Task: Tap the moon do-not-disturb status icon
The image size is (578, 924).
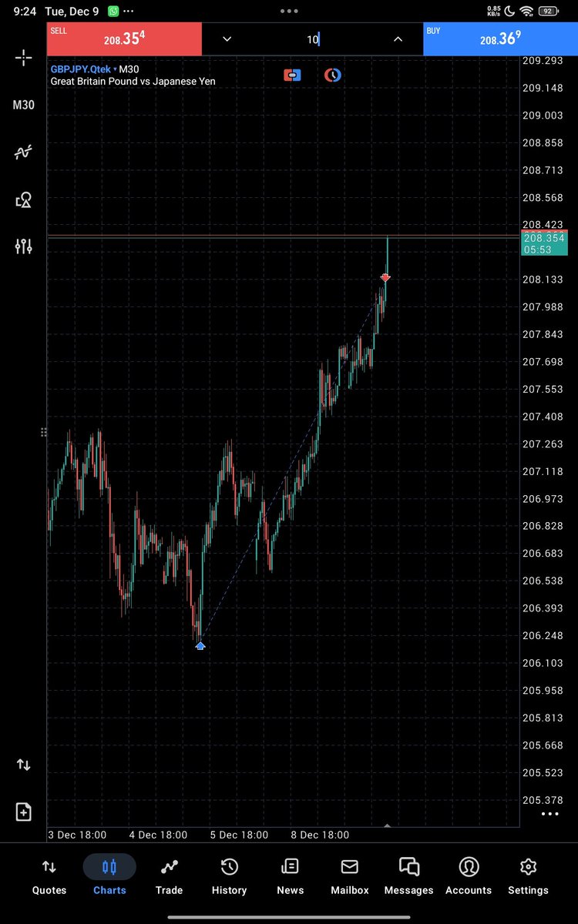Action: 511,12
